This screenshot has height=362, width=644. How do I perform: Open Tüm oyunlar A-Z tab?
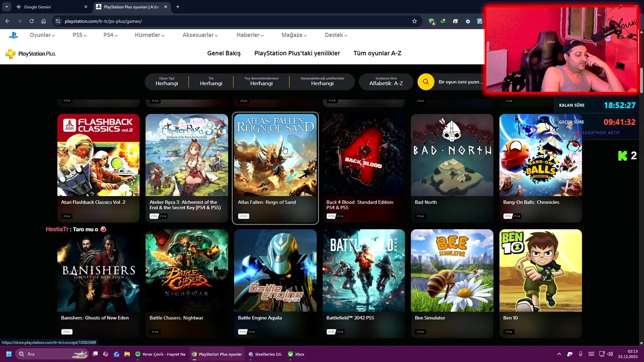click(x=377, y=53)
